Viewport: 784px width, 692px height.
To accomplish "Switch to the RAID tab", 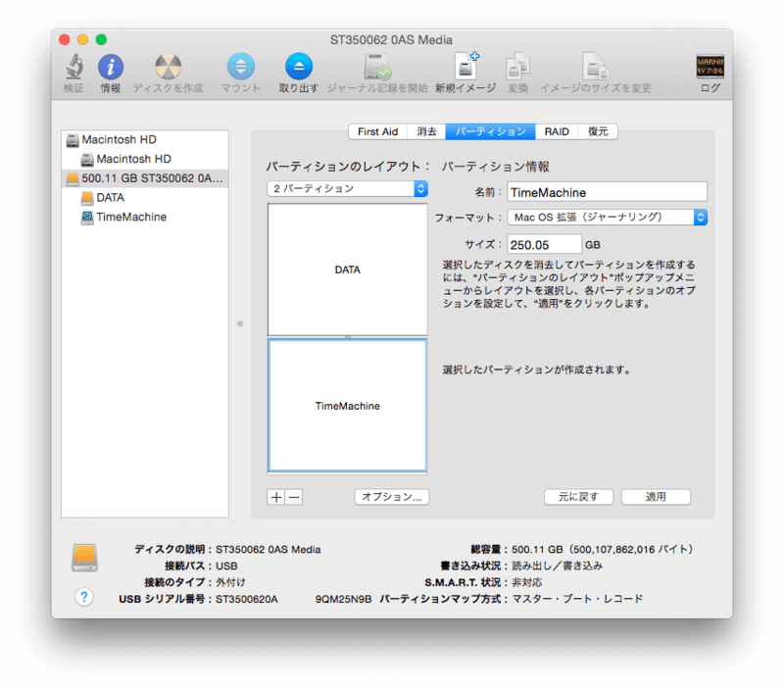I will tap(557, 131).
